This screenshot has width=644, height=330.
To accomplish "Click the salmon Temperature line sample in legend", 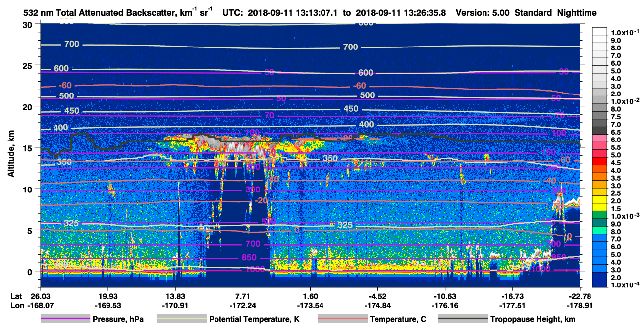I will 342,319.
